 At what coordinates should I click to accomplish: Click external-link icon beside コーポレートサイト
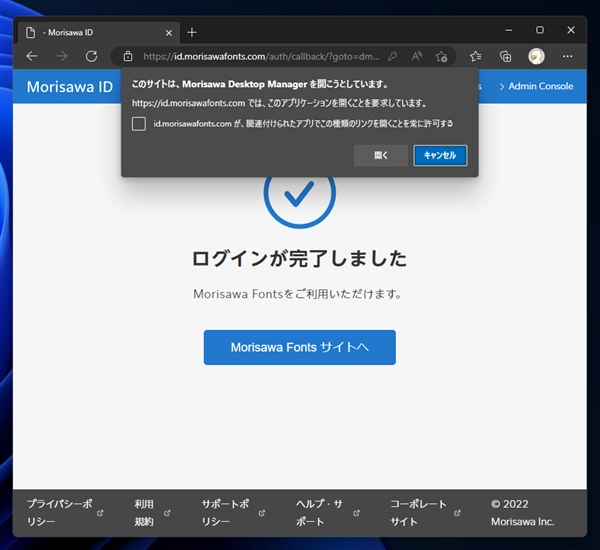pos(457,513)
